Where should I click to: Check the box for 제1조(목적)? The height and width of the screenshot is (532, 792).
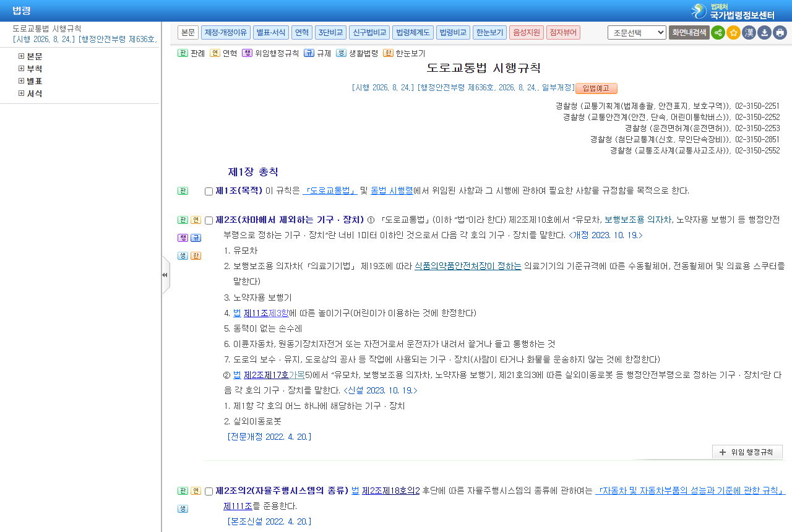point(209,191)
